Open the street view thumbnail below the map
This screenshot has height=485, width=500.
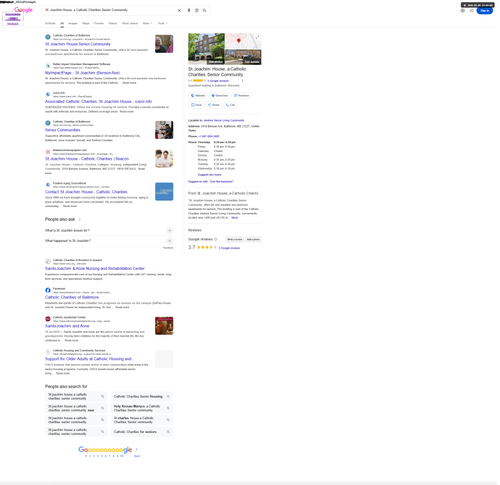point(243,57)
